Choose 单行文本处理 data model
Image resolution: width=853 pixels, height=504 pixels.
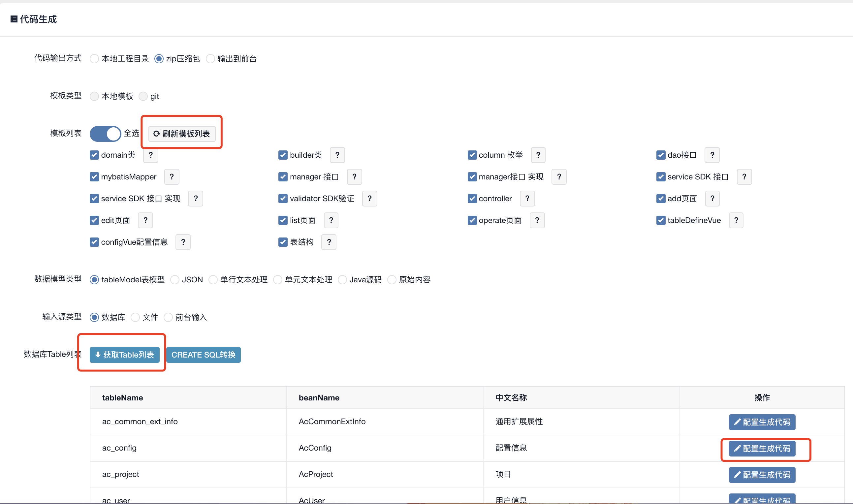tap(213, 279)
